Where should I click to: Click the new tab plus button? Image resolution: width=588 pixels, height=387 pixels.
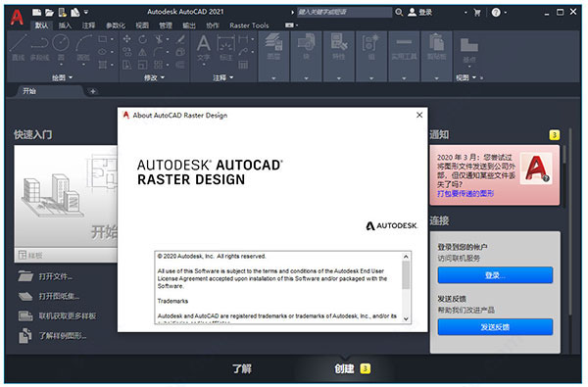click(93, 91)
